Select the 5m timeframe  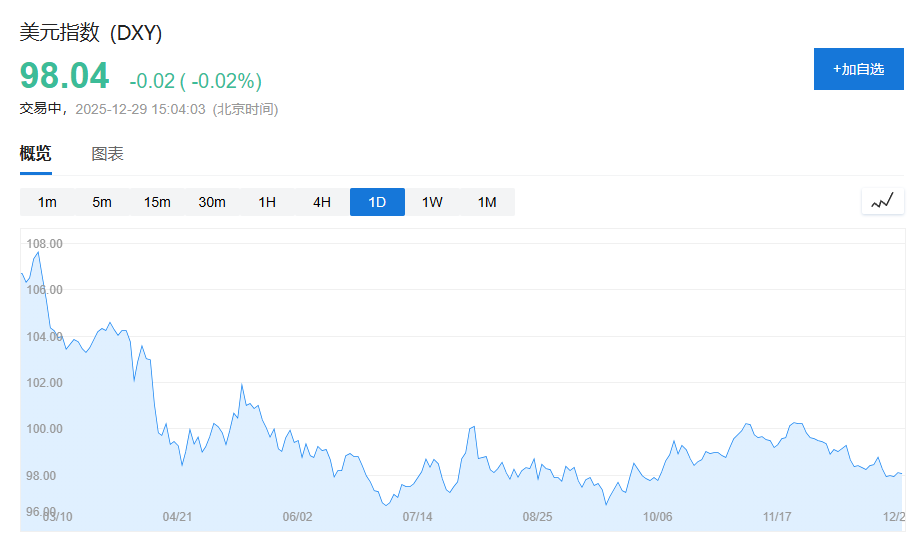coord(102,202)
